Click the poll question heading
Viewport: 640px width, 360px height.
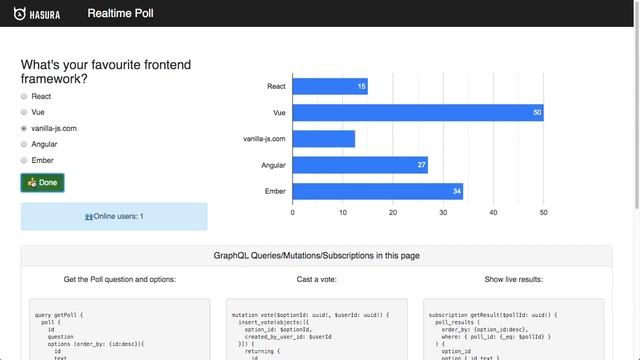[x=106, y=71]
